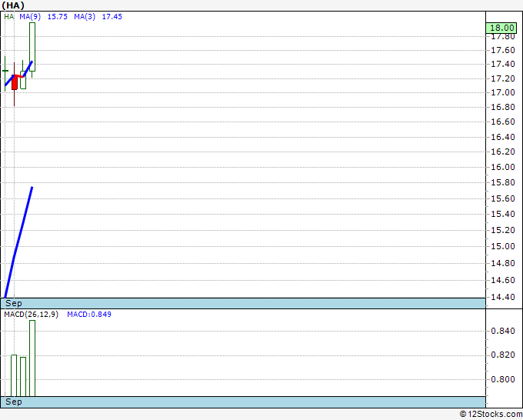Select the MACD(26,12,9) indicator label
Screen dimensions: 523x420
pos(31,315)
